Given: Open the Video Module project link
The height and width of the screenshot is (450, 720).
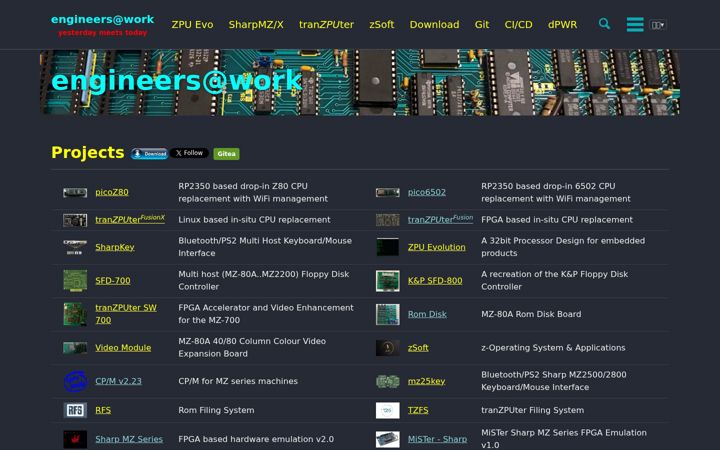Looking at the screenshot, I should click(x=123, y=348).
